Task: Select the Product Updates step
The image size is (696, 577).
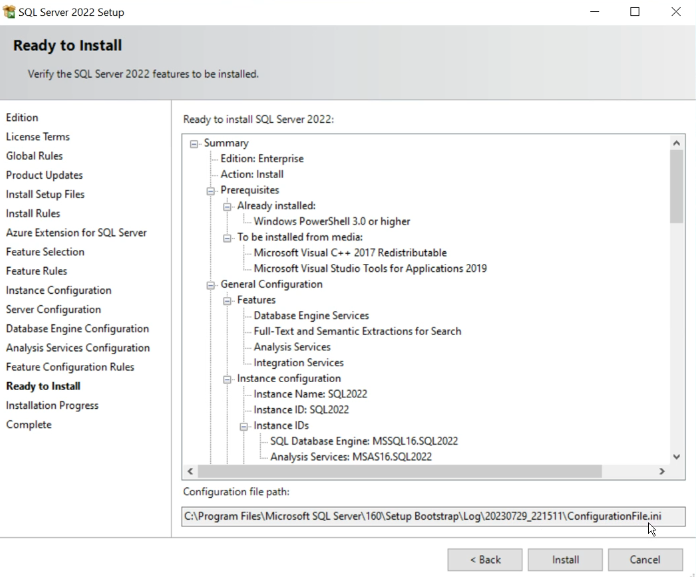Action: (x=44, y=175)
